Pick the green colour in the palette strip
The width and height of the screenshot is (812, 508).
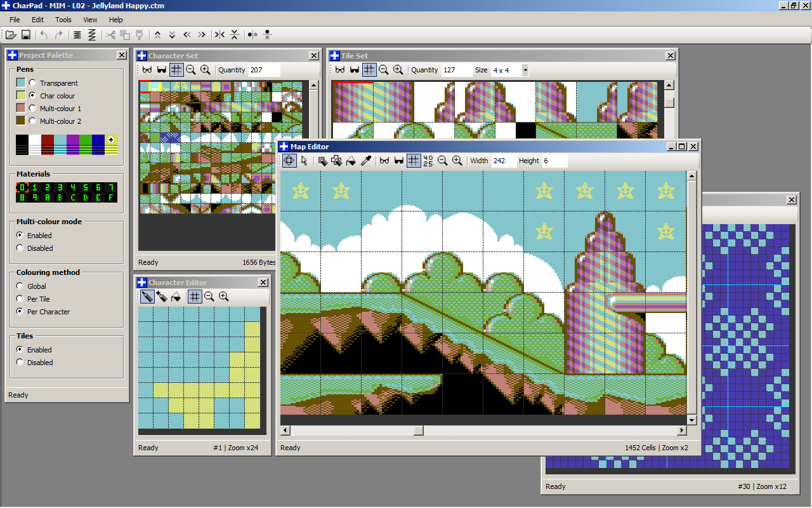86,144
